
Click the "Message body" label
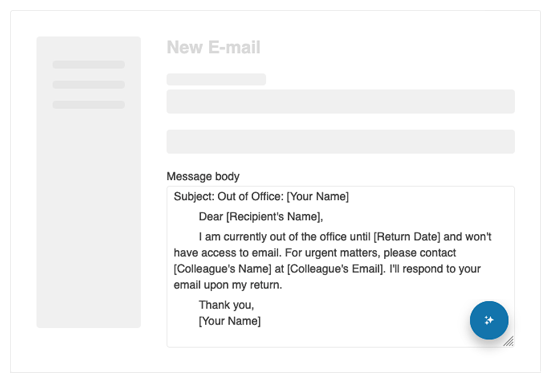point(203,176)
